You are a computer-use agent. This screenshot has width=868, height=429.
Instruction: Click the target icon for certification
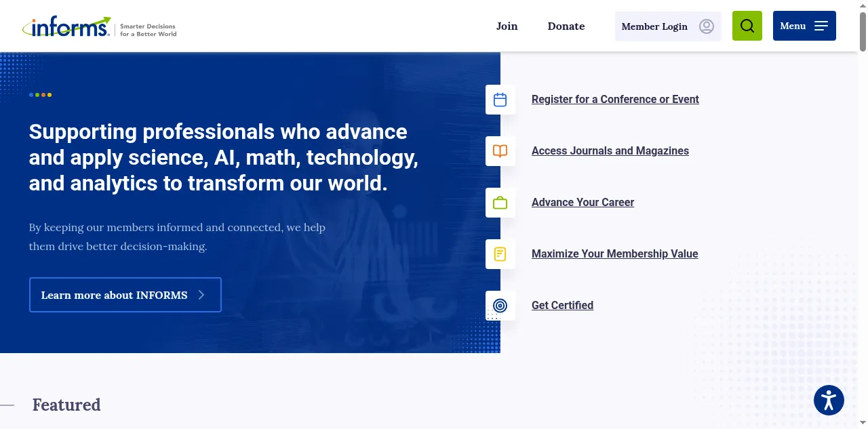pyautogui.click(x=500, y=306)
